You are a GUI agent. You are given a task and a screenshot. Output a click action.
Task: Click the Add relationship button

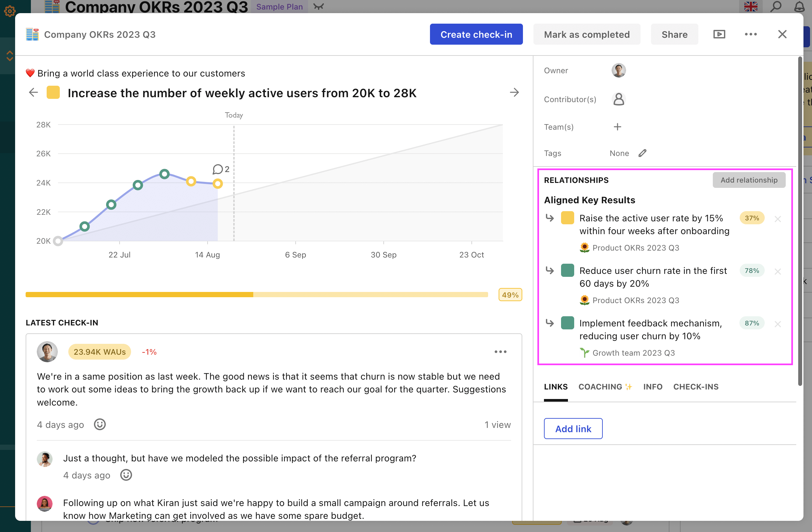tap(749, 180)
